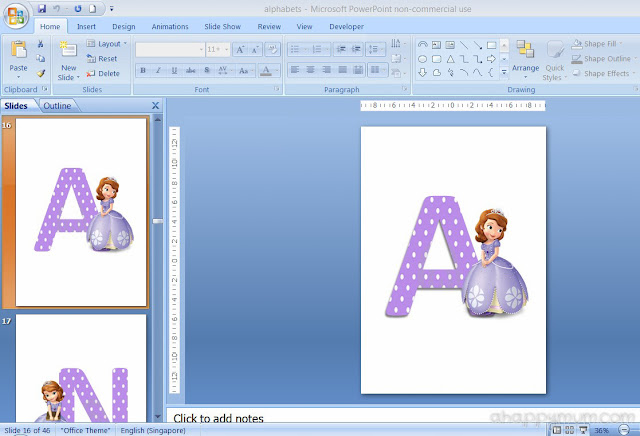Click the Paste clipboard icon
This screenshot has height=436, width=640.
pos(18,50)
